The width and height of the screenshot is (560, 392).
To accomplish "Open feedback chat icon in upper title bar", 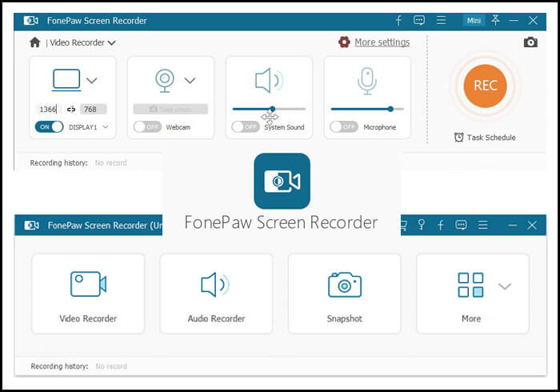I will [419, 20].
